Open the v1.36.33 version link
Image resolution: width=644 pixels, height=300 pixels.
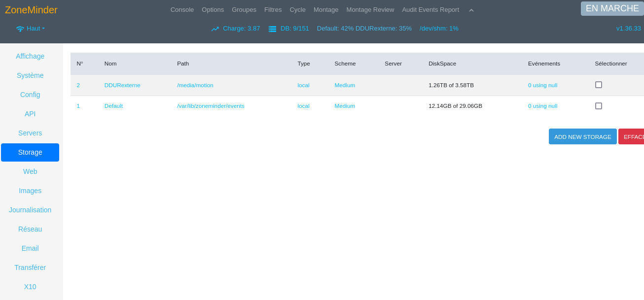pyautogui.click(x=629, y=29)
